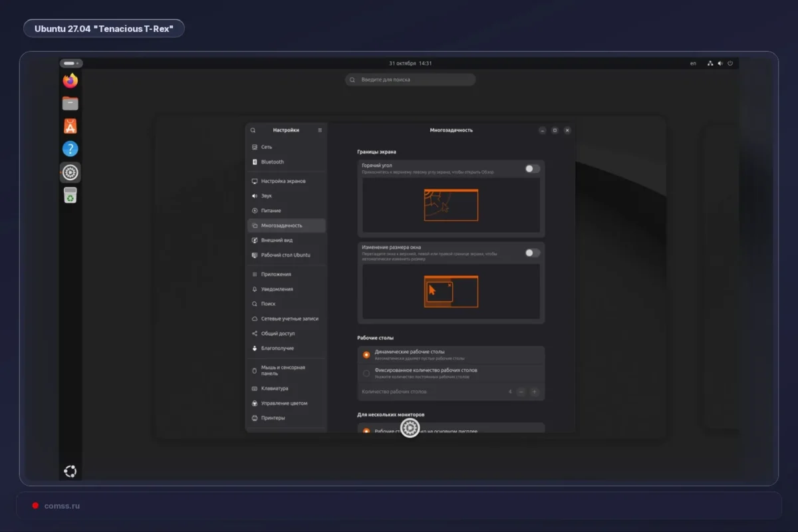Open Управление цветом in the sidebar
The width and height of the screenshot is (798, 532).
(x=287, y=404)
